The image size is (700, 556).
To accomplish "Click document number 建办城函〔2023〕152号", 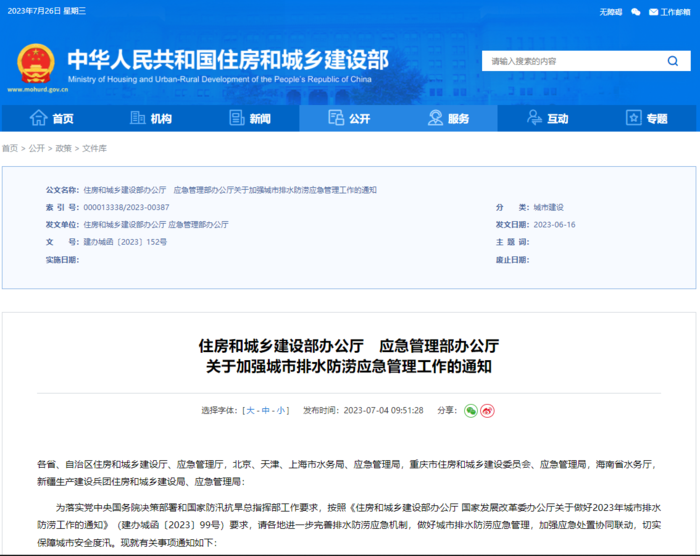I will point(125,242).
